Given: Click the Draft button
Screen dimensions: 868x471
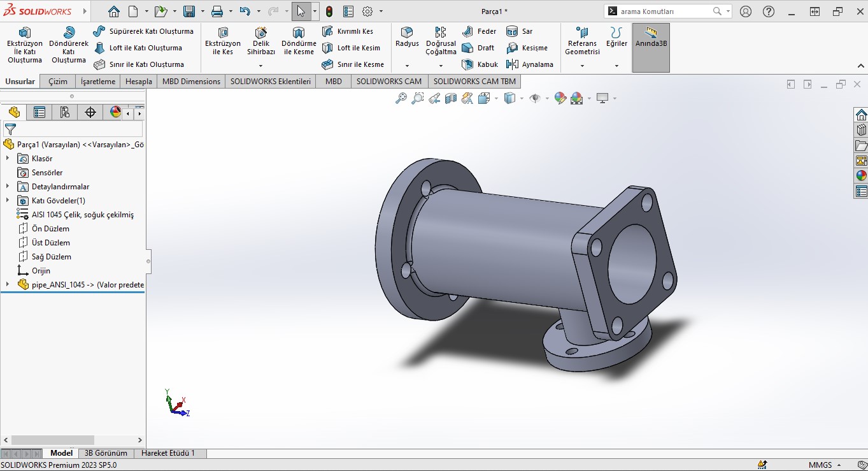Looking at the screenshot, I should pyautogui.click(x=478, y=48).
